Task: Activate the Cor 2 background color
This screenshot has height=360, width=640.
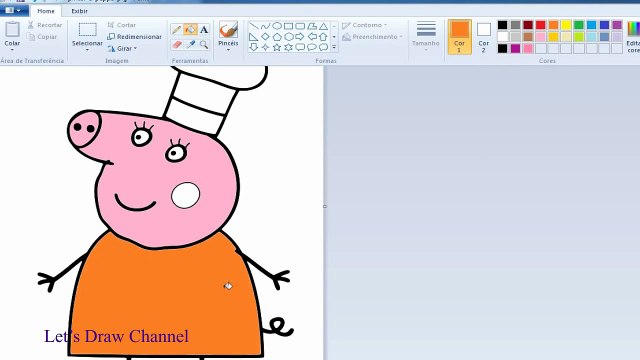Action: click(484, 37)
